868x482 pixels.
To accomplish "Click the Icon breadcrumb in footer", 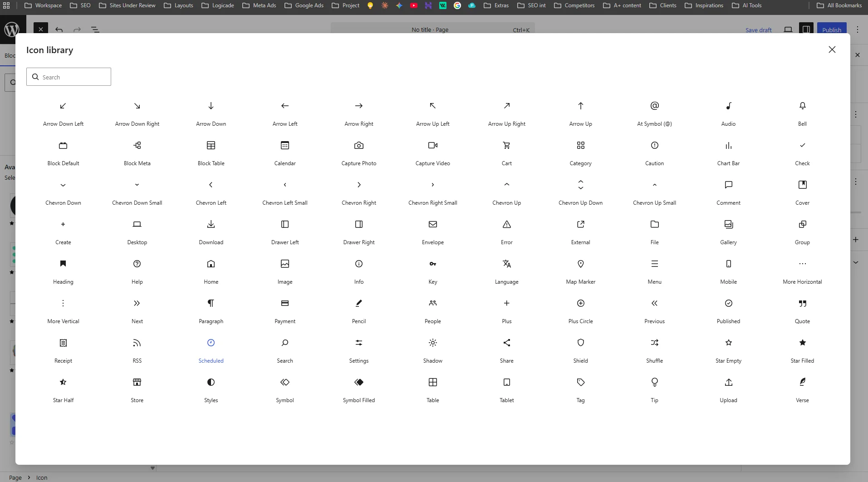I will 42,477.
